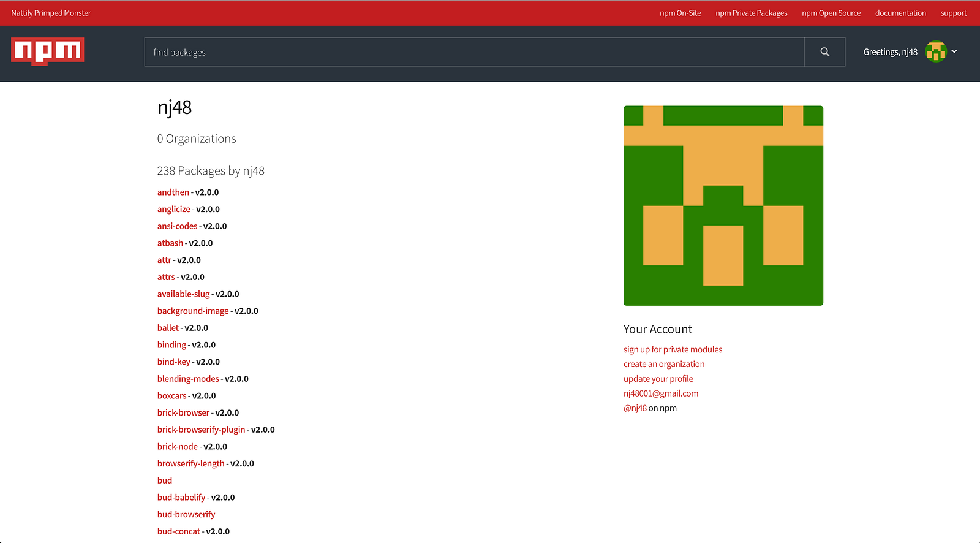Viewport: 980px width, 543px height.
Task: Click the Greetings, nj48 text
Action: point(891,52)
